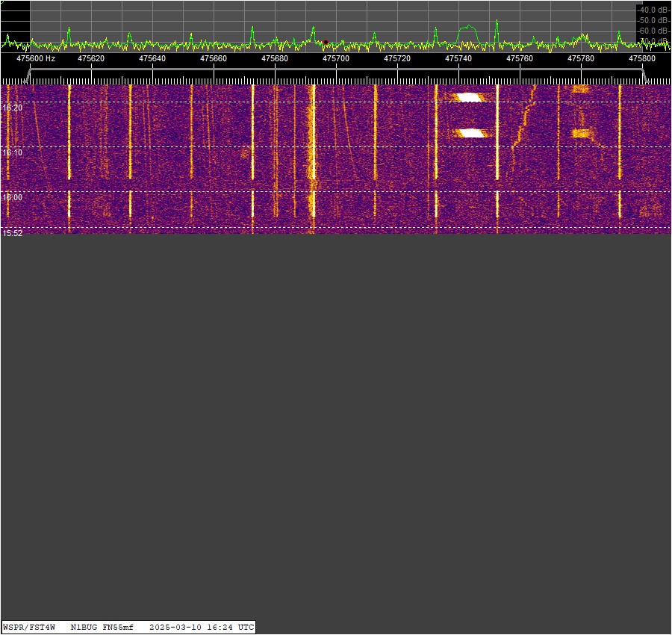
Task: Click the 15:52 time marker
Action: coord(13,233)
